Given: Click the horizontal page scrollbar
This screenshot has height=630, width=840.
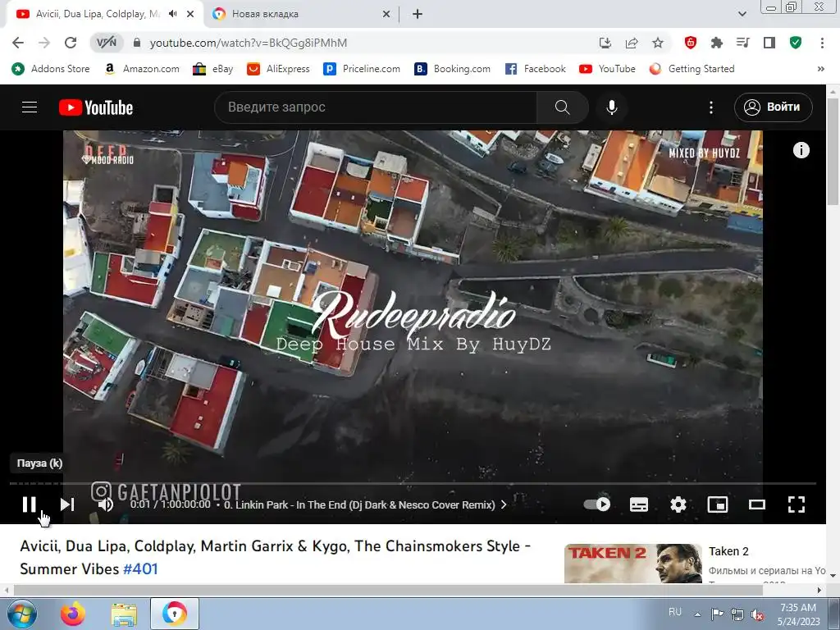Looking at the screenshot, I should [388, 590].
